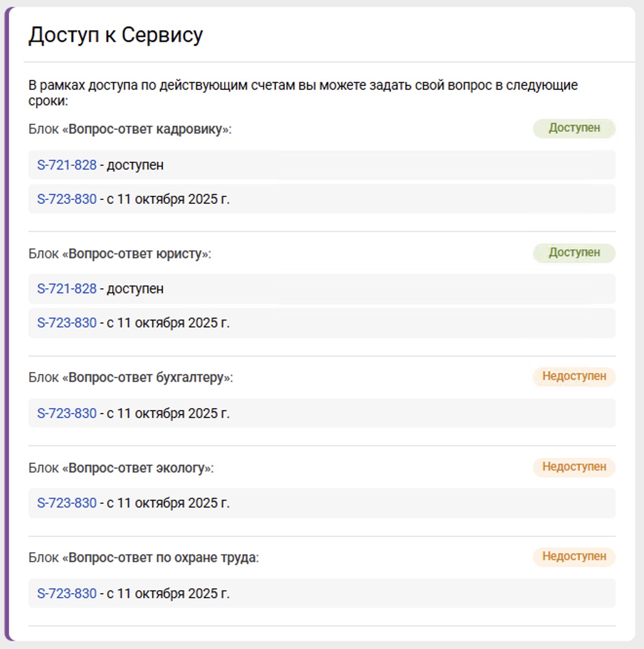Open link S-723-830 under «Вопрос-ответ юристу»

pyautogui.click(x=66, y=322)
